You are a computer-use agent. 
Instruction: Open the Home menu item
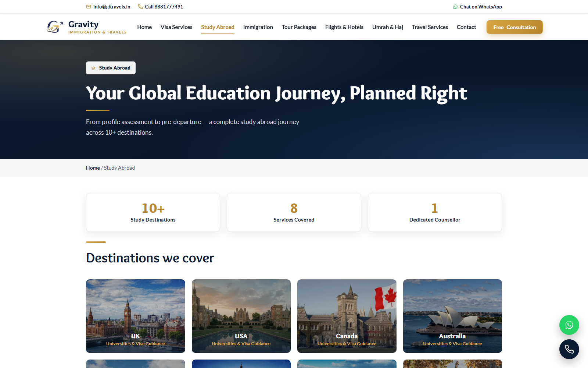click(144, 27)
